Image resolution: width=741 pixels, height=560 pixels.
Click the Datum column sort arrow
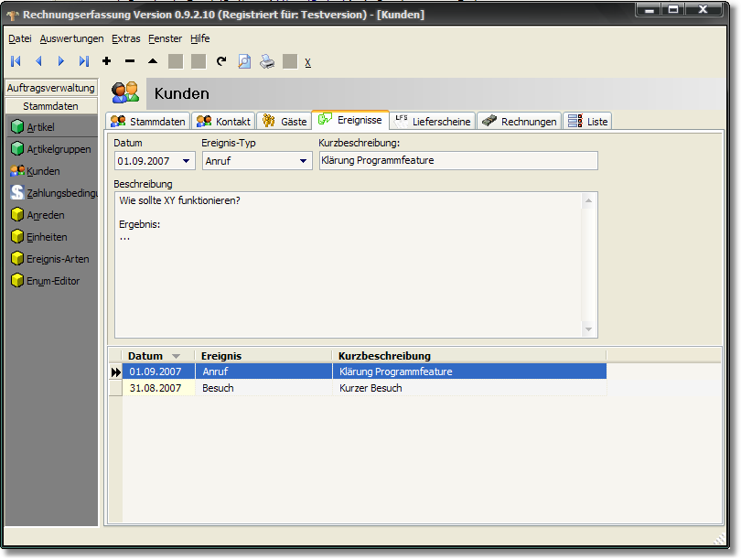pyautogui.click(x=176, y=356)
